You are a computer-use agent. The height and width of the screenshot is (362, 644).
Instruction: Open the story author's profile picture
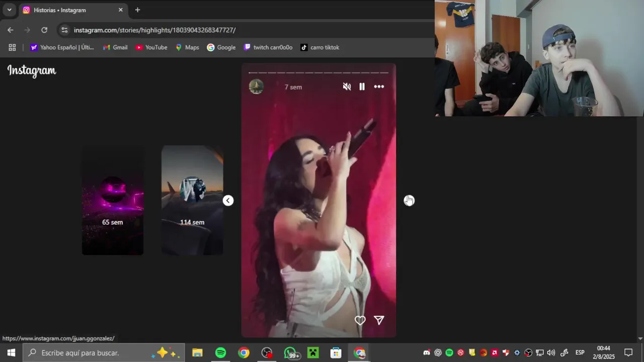click(x=256, y=86)
